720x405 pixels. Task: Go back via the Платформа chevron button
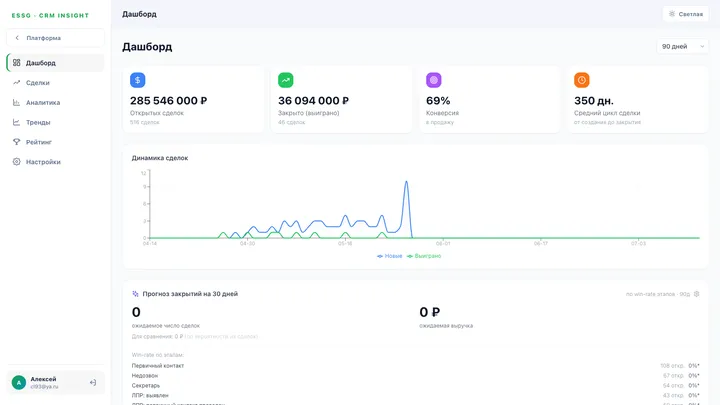point(56,38)
